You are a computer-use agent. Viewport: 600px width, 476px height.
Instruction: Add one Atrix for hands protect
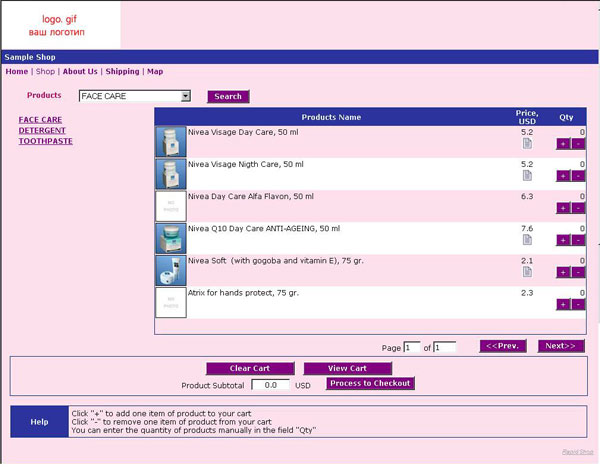(x=563, y=305)
